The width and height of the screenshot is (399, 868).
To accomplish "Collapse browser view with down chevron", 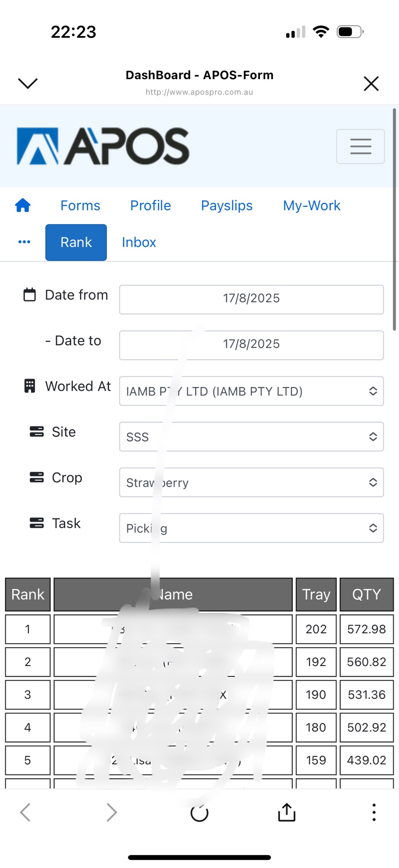I will (28, 83).
